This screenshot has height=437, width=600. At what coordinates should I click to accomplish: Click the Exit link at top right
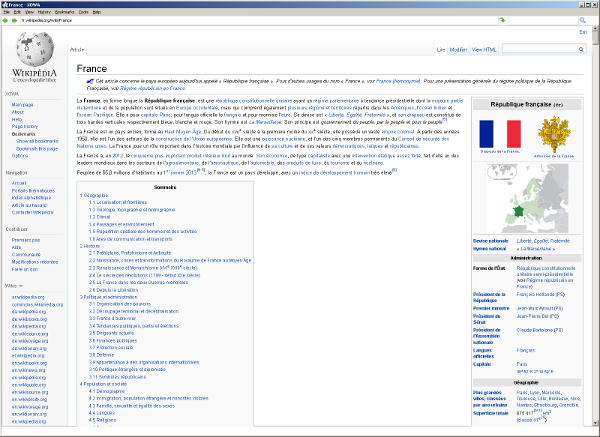pos(583,33)
